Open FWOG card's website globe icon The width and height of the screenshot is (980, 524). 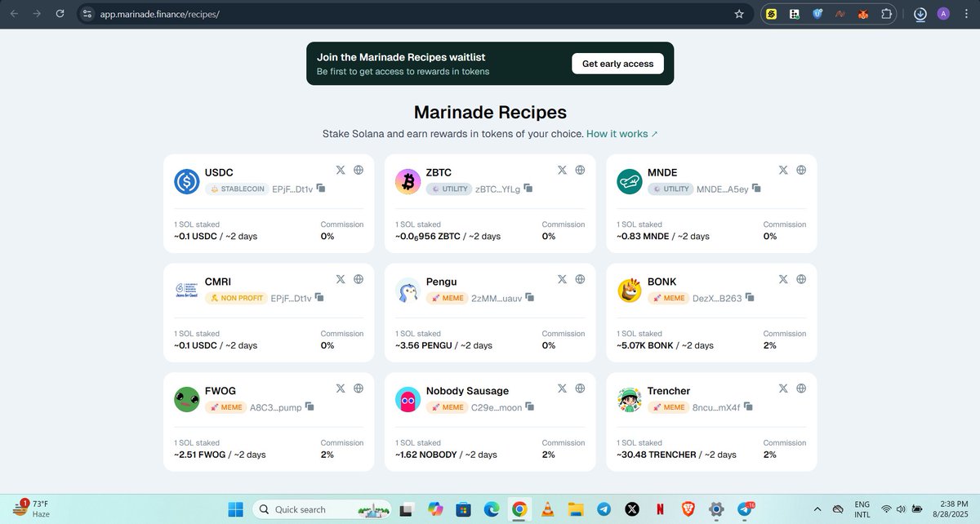tap(359, 389)
